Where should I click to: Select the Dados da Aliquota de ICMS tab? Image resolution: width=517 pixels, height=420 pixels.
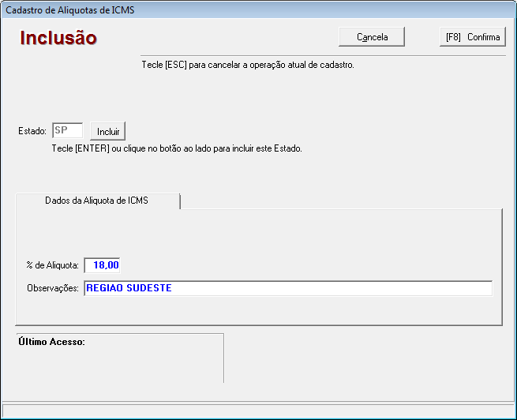point(97,201)
